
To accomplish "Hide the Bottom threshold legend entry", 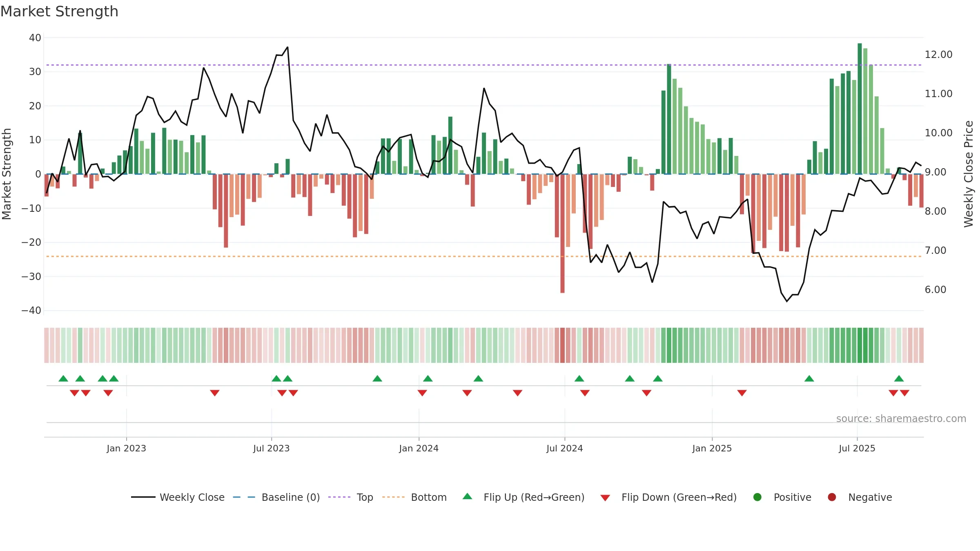I will click(414, 497).
